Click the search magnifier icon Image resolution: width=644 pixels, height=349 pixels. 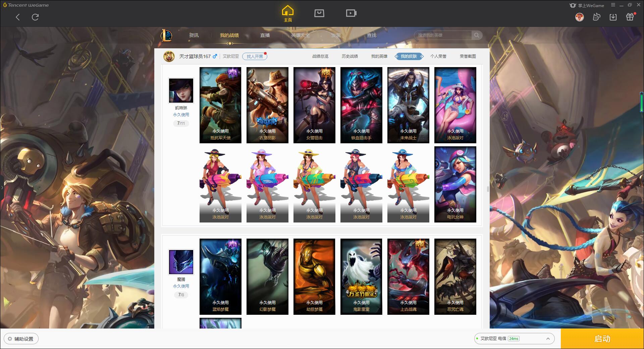(477, 35)
